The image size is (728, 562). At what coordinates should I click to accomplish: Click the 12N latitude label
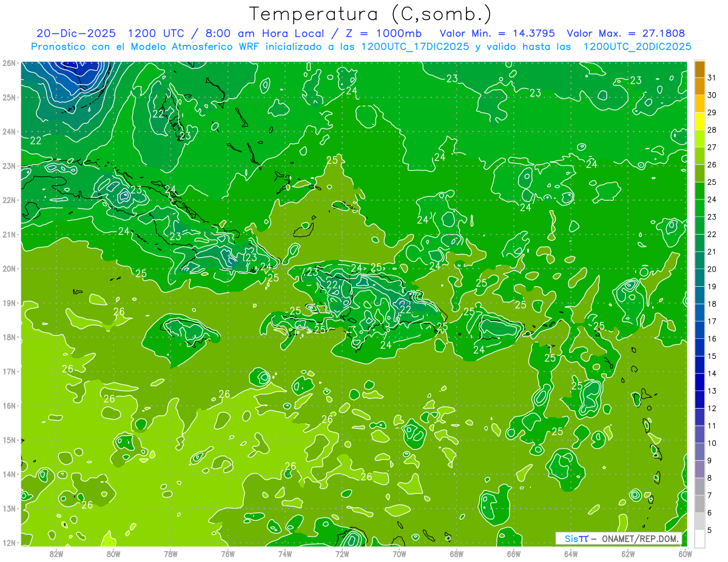[x=8, y=543]
